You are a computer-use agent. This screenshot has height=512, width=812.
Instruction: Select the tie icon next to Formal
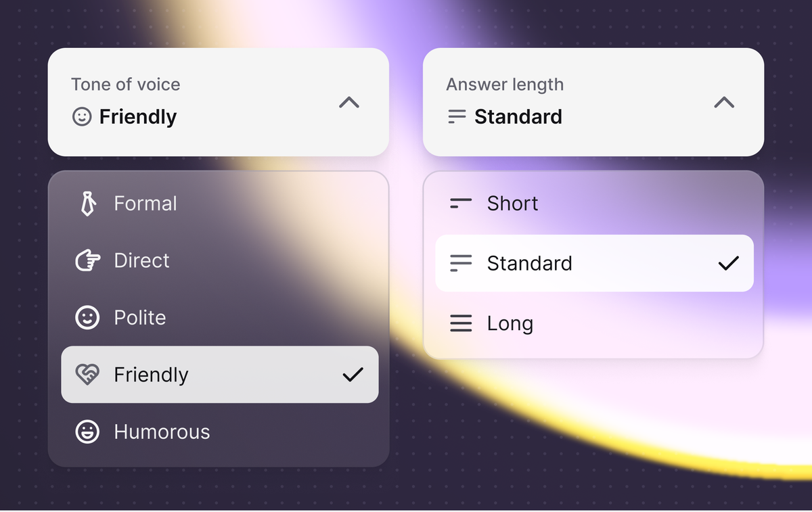pos(87,203)
